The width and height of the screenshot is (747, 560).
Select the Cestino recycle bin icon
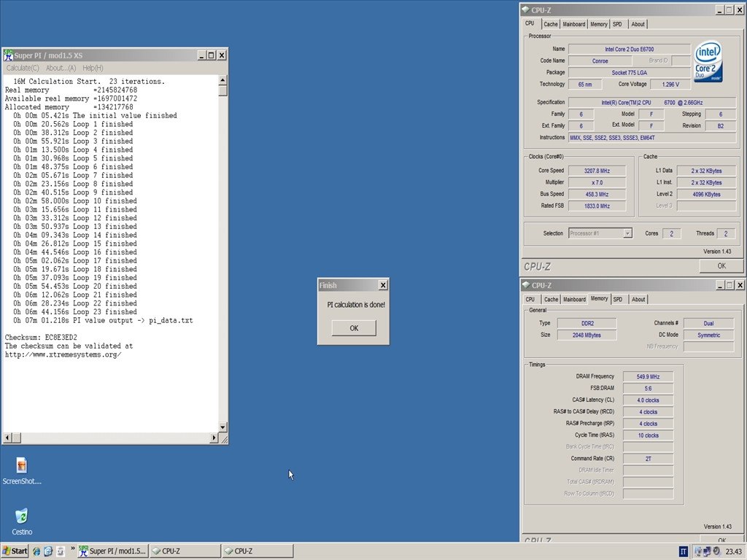click(x=22, y=521)
